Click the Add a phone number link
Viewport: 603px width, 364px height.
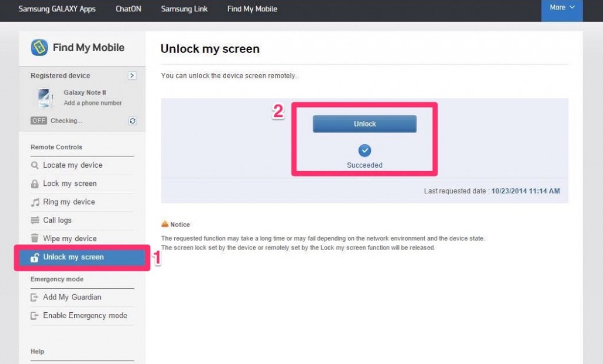[92, 103]
